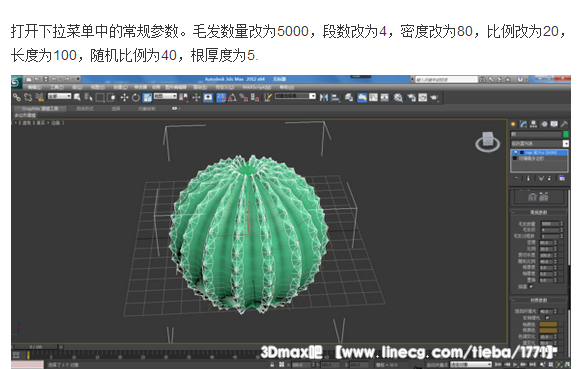Image resolution: width=582 pixels, height=369 pixels.
Task: Open the Curve Editor icon
Action: pos(373,98)
